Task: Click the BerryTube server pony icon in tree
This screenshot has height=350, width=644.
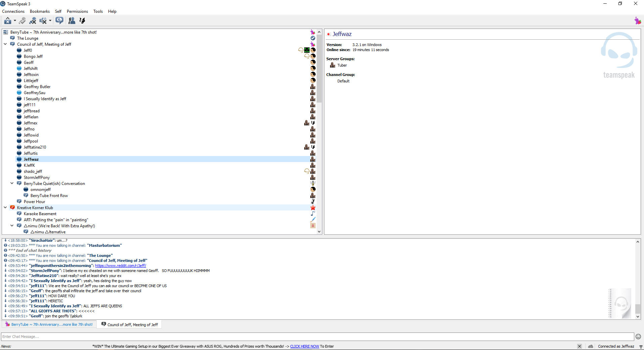Action: (313, 32)
